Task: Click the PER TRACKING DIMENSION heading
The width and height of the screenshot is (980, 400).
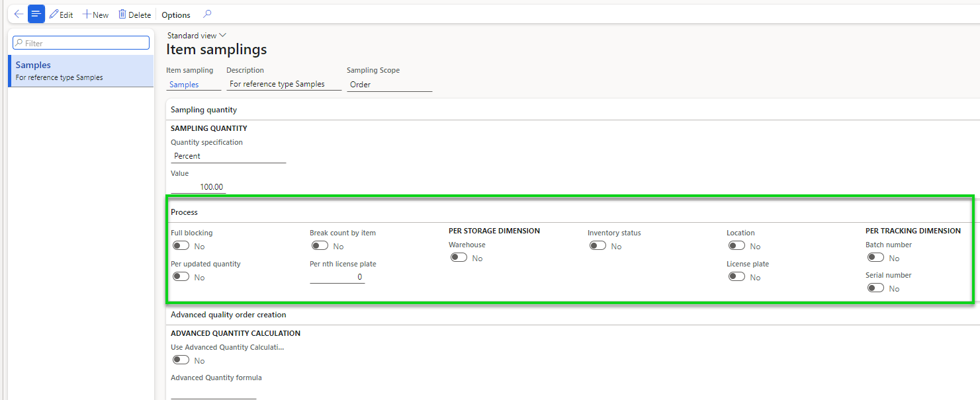Action: [913, 231]
